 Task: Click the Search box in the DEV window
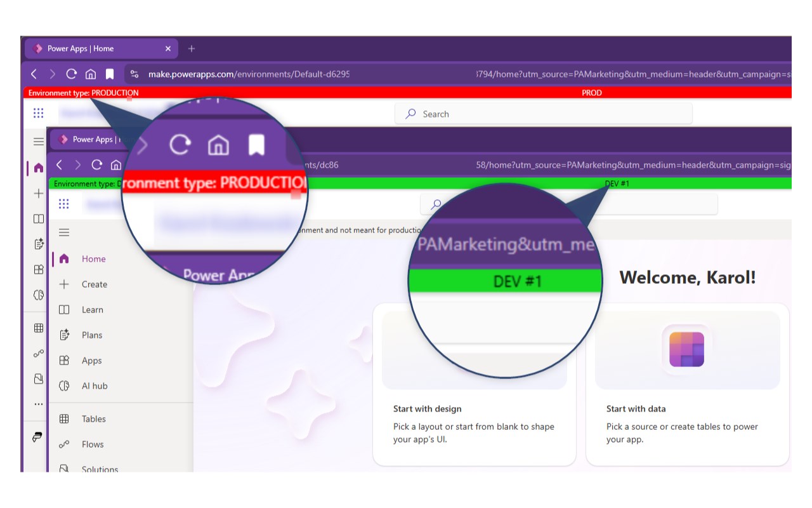[569, 204]
